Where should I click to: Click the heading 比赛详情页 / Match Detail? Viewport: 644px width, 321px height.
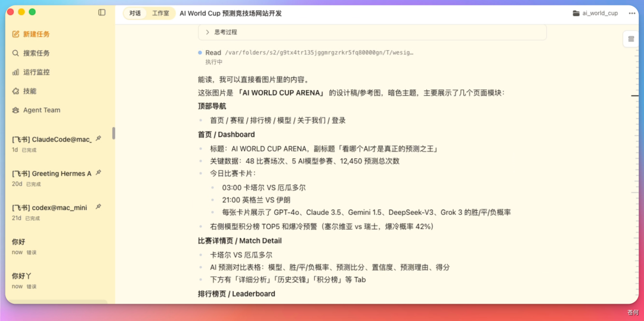(x=240, y=240)
